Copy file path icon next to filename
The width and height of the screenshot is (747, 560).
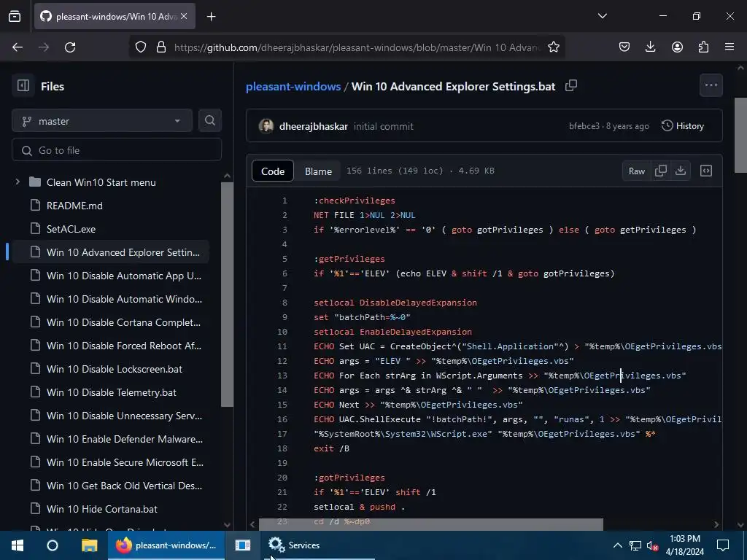[570, 86]
